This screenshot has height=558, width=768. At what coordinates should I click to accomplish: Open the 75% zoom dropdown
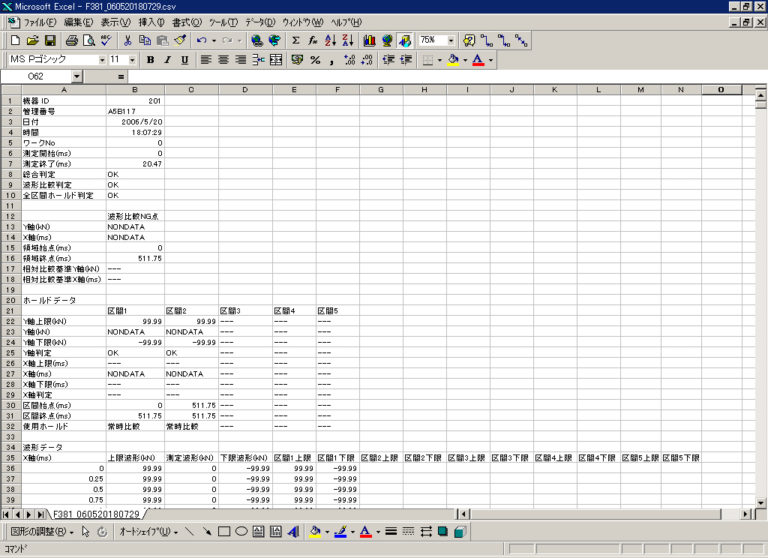451,41
